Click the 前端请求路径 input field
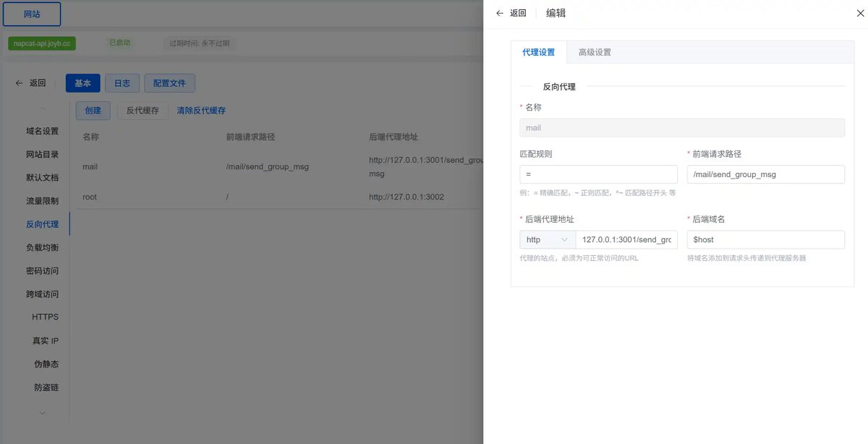This screenshot has width=868, height=444. [765, 174]
